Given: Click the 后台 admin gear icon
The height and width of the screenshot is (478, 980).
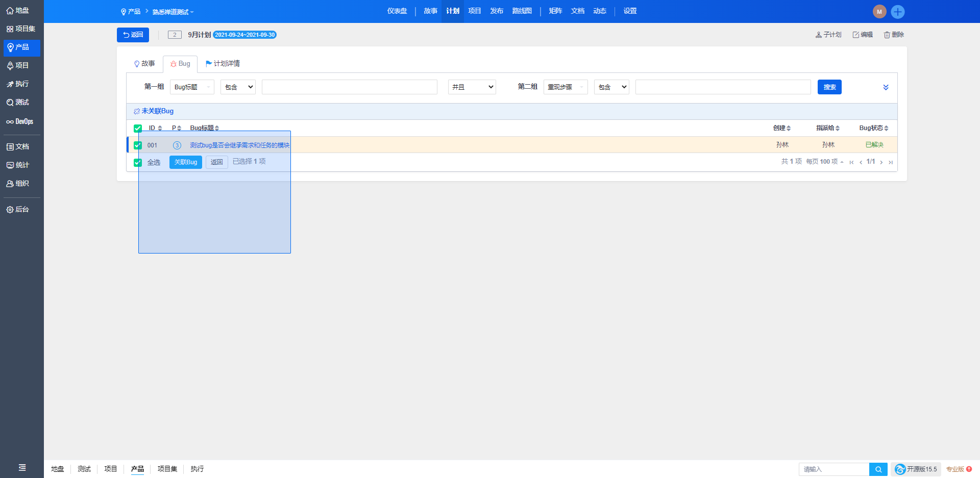Looking at the screenshot, I should click(10, 210).
